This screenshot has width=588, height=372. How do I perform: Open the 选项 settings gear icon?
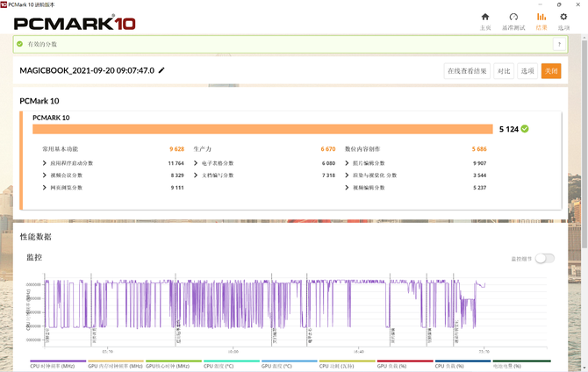563,19
